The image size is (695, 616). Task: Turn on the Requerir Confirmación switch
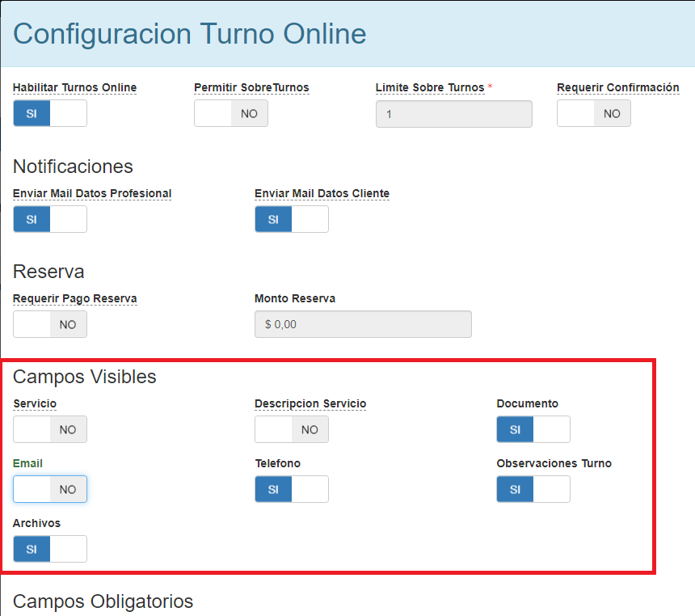click(x=593, y=114)
